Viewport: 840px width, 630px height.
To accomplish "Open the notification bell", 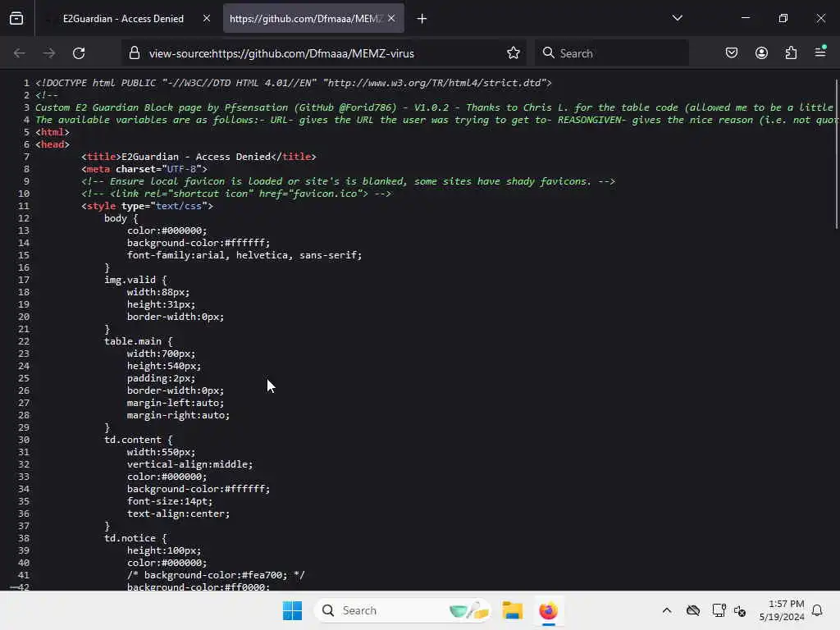I will tap(817, 610).
